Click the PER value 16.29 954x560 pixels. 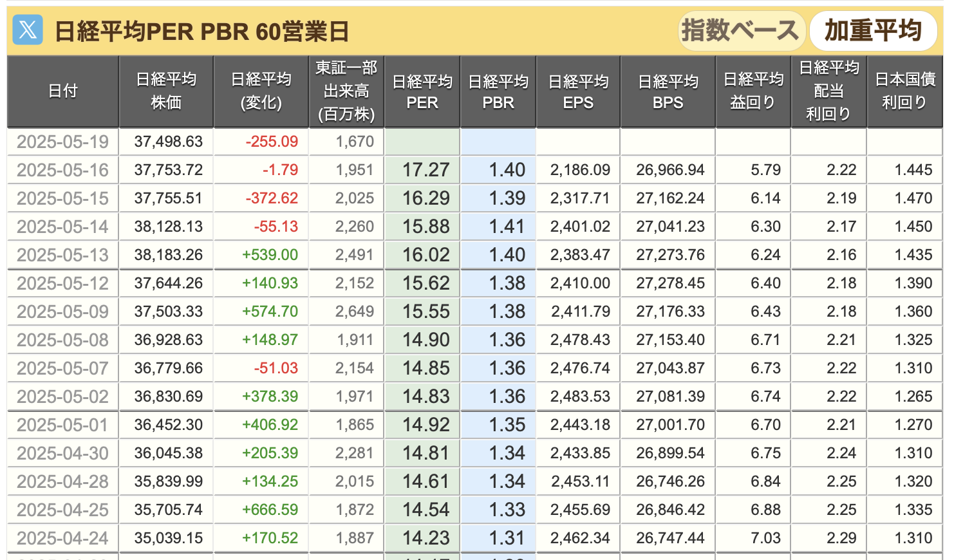pyautogui.click(x=426, y=198)
